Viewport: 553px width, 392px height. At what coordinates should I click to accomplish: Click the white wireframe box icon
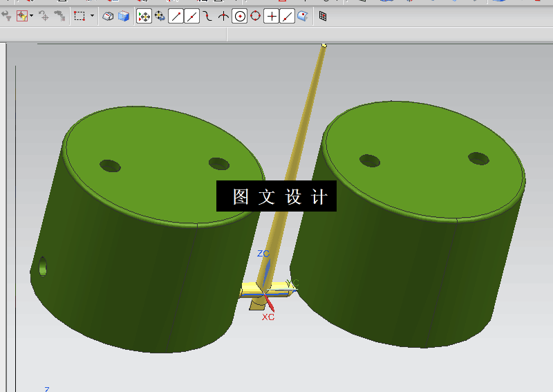tap(108, 16)
